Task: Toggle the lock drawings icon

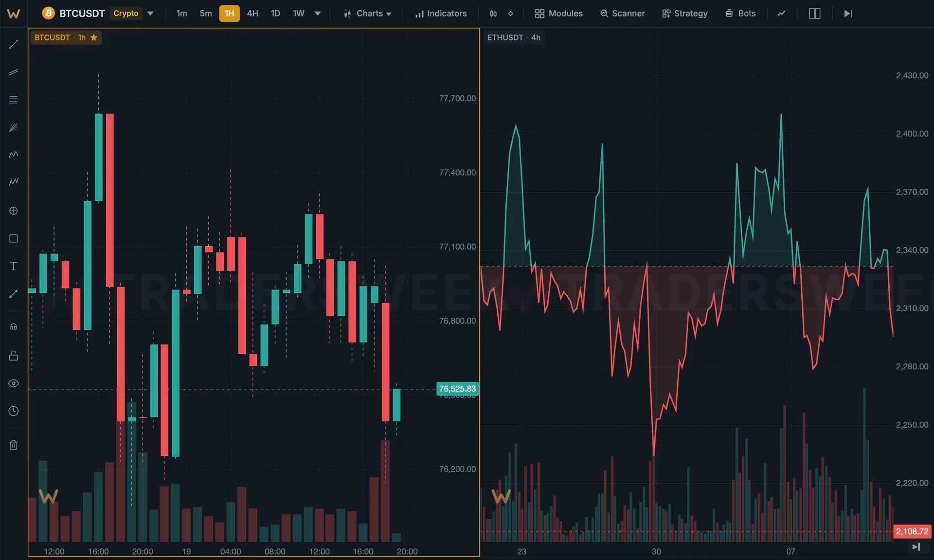Action: [x=14, y=356]
